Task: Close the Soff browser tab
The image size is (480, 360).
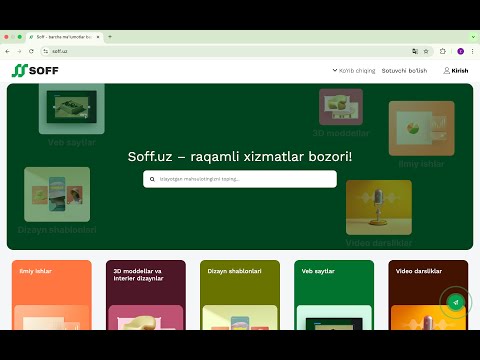Action: pos(98,37)
